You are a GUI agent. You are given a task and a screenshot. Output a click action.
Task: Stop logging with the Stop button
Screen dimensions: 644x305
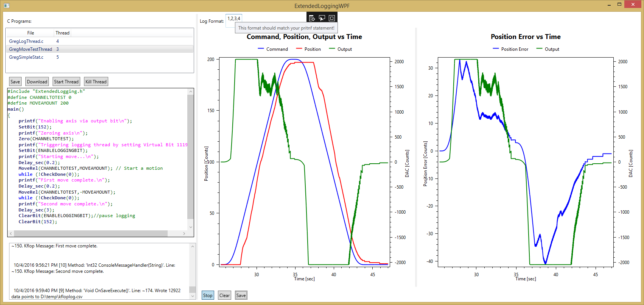coord(208,296)
